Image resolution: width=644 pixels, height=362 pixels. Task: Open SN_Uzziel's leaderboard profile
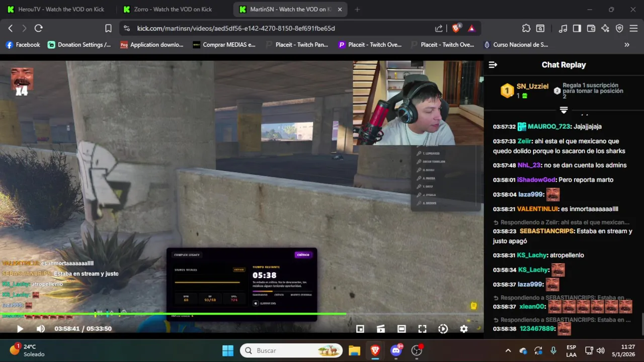532,86
